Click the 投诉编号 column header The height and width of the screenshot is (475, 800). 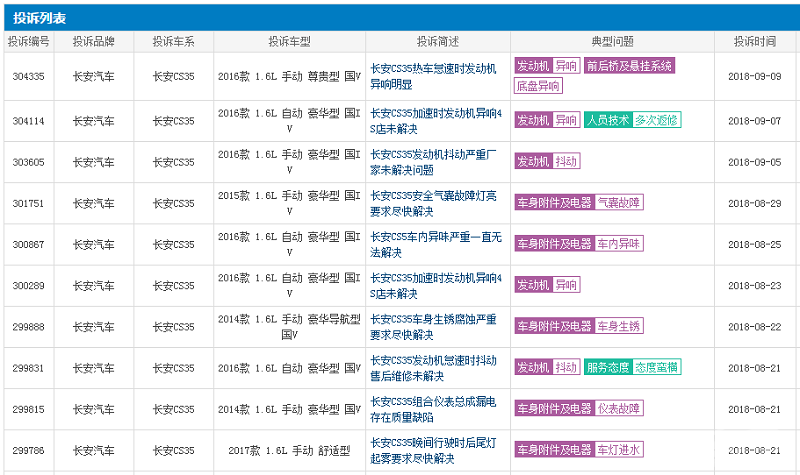tap(29, 42)
